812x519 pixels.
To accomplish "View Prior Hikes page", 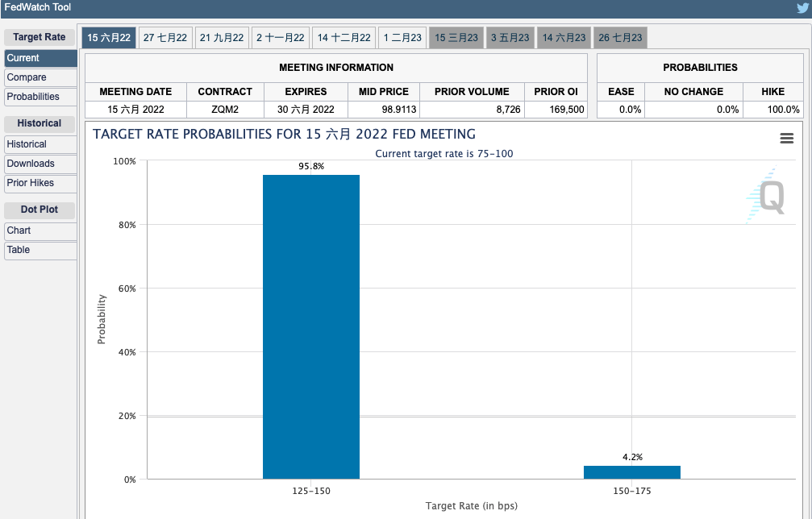I will pos(41,183).
